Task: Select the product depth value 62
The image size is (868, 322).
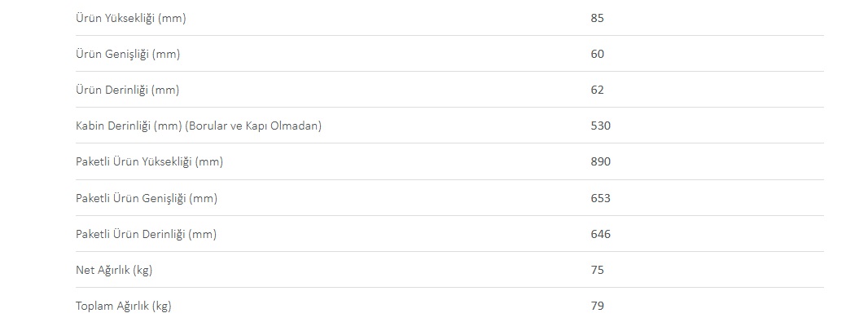Action: (598, 90)
